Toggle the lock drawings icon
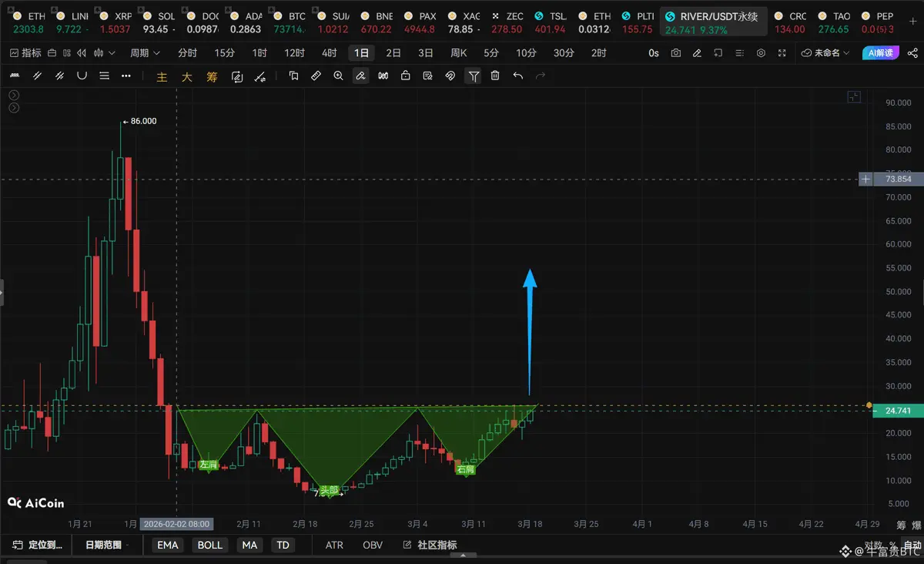The height and width of the screenshot is (564, 924). pyautogui.click(x=405, y=76)
